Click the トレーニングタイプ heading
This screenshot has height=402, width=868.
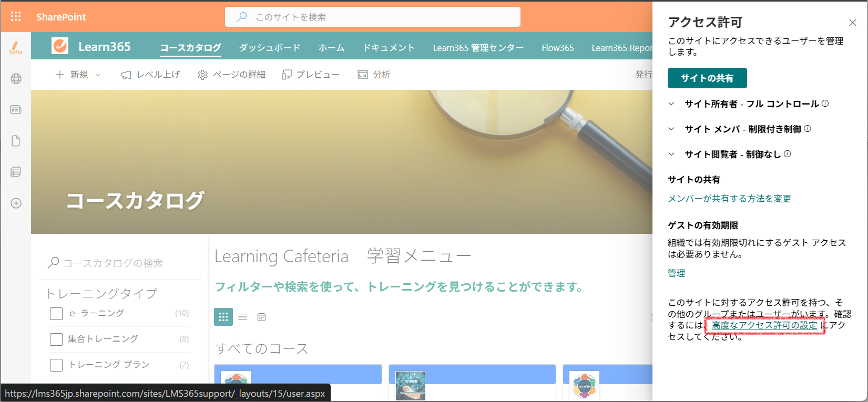pyautogui.click(x=101, y=294)
